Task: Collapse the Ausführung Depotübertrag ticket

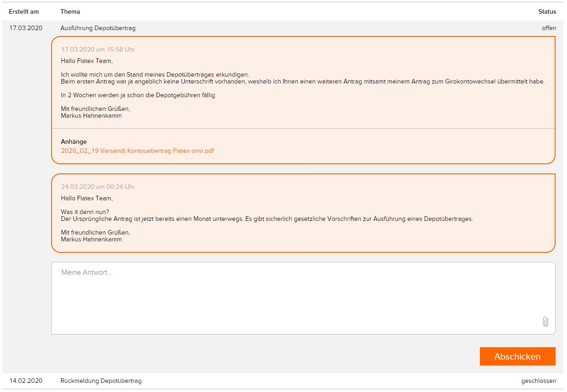Action: pos(98,28)
